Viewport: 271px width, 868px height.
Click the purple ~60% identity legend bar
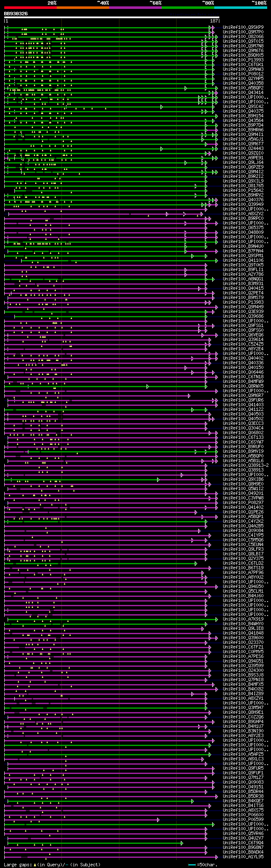tap(135, 8)
